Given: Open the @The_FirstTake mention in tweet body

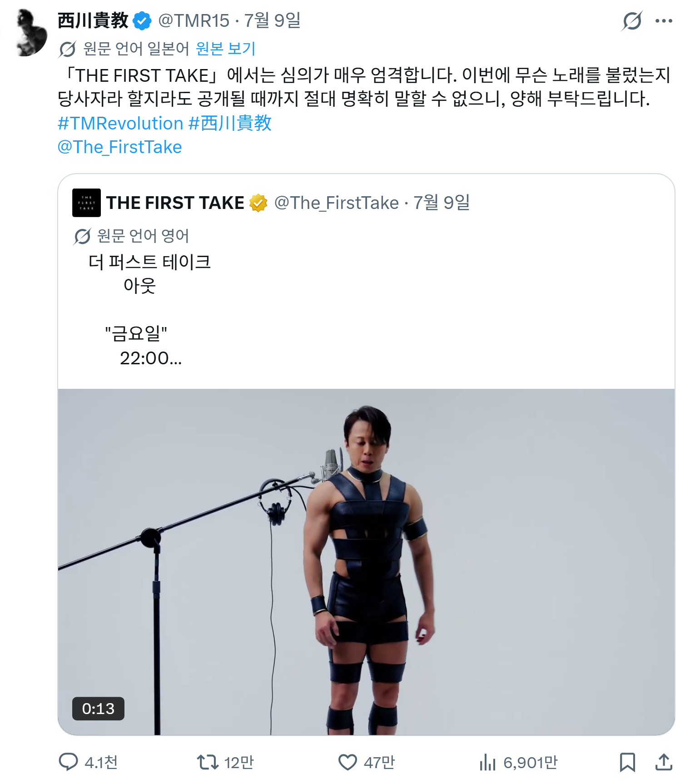Looking at the screenshot, I should (120, 147).
